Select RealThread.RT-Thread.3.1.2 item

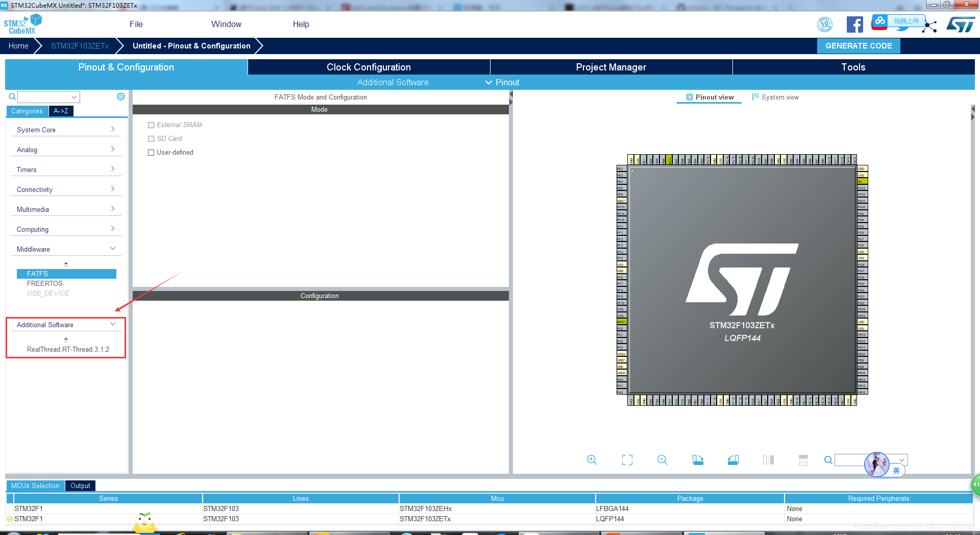[x=68, y=349]
